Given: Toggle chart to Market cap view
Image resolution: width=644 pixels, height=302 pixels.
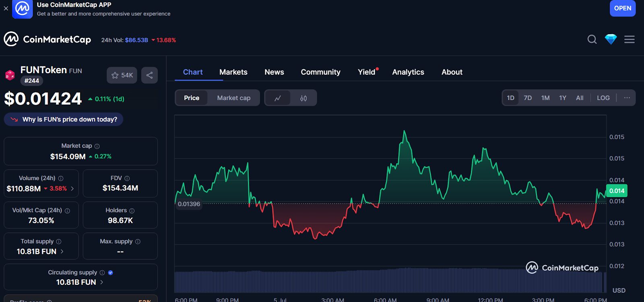Looking at the screenshot, I should 233,98.
